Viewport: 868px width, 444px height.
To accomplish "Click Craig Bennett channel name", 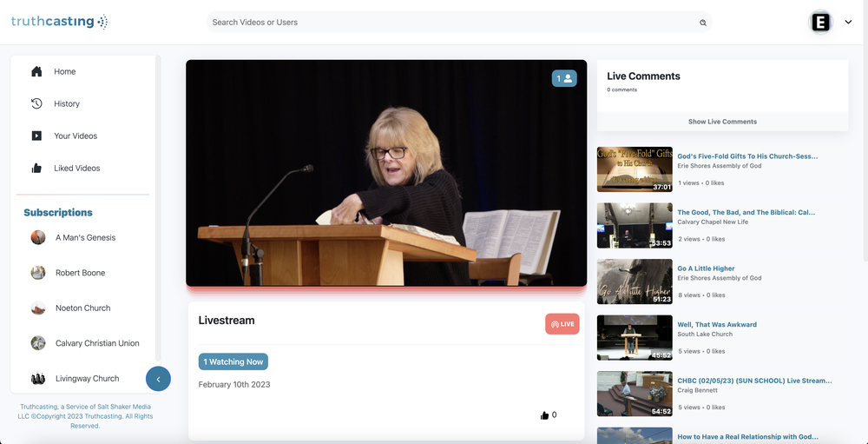I will 697,390.
